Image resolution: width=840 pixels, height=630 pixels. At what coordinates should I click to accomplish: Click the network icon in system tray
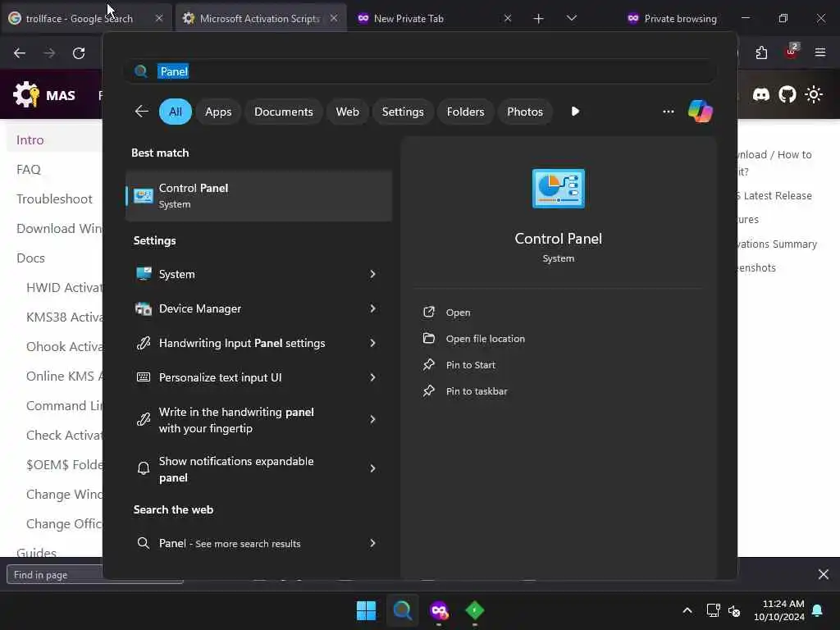713,610
